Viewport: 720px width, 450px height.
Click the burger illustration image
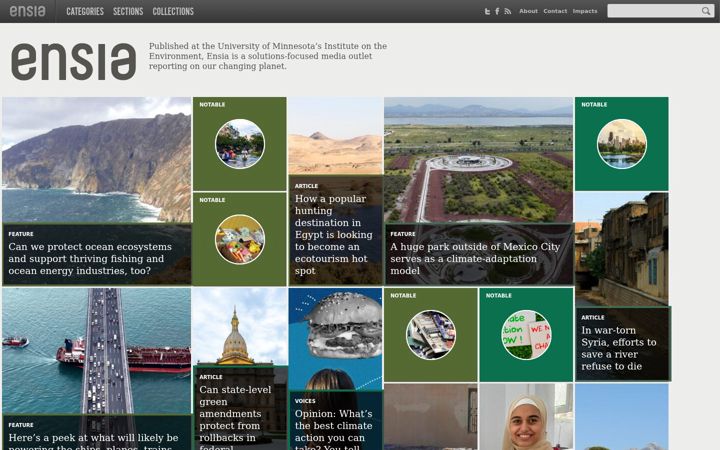336,339
